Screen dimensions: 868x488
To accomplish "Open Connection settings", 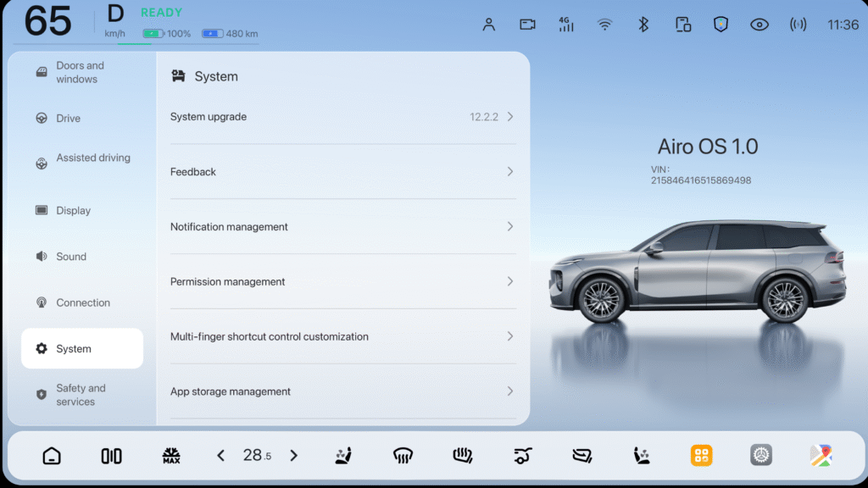I will 82,302.
